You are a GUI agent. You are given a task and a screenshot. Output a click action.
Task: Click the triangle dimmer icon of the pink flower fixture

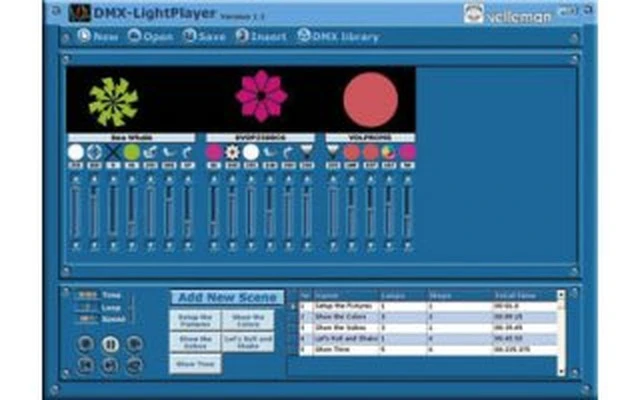tap(307, 152)
